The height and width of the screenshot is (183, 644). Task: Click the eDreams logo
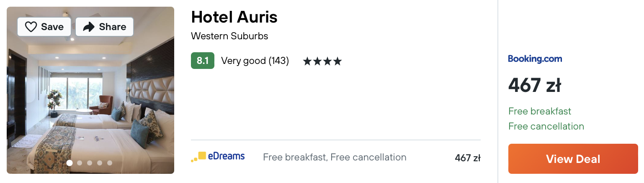218,157
